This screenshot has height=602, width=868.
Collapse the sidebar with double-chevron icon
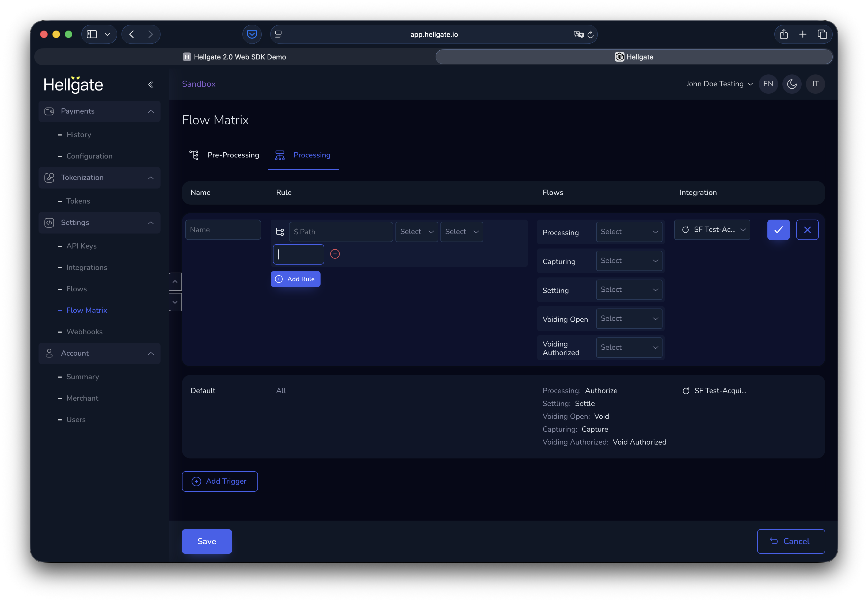(x=151, y=85)
